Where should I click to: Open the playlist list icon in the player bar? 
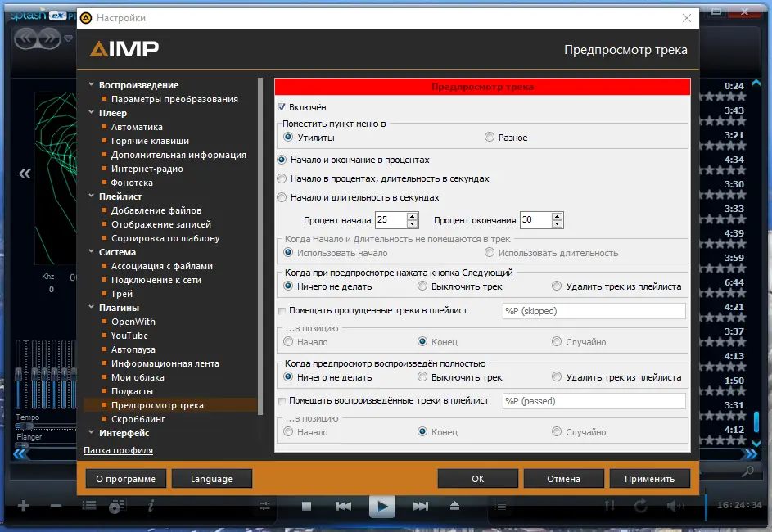89,506
